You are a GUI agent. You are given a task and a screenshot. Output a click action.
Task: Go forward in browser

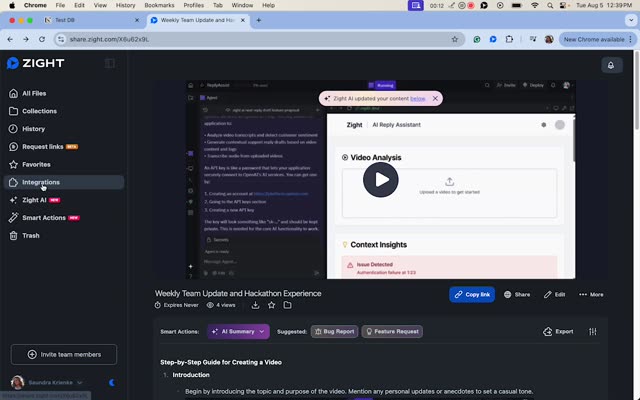pos(26,39)
